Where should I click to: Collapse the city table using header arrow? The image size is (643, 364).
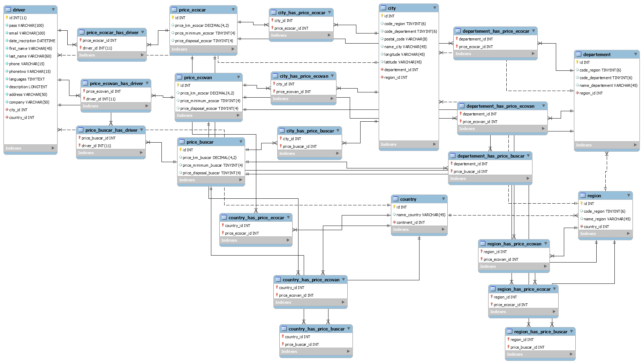[x=435, y=8]
